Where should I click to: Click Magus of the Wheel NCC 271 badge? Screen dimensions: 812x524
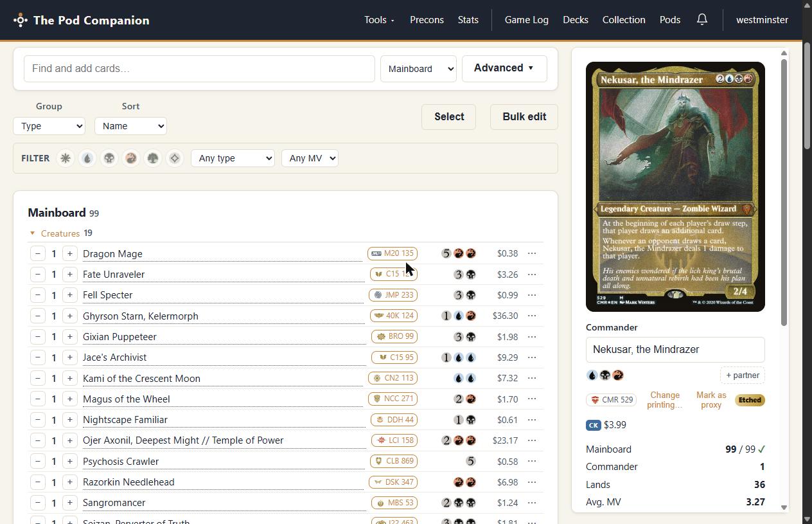click(x=394, y=399)
